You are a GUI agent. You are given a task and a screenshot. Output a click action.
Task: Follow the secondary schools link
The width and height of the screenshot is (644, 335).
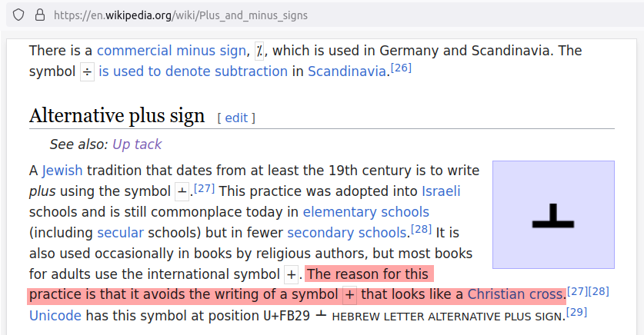(x=347, y=233)
